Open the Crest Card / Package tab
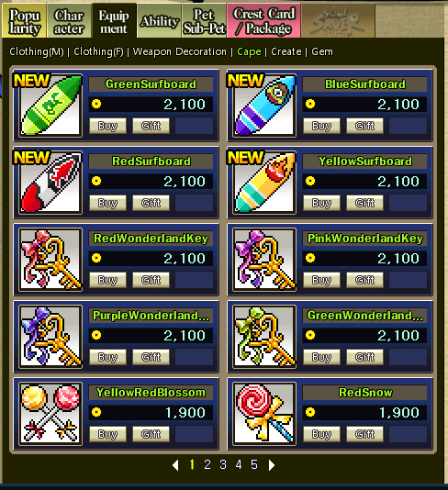This screenshot has height=490, width=448. point(264,20)
